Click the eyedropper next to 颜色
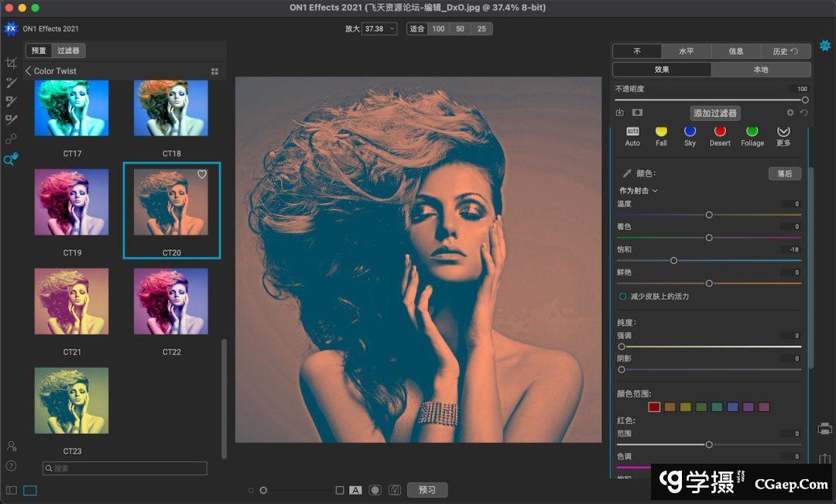This screenshot has width=836, height=504. [627, 174]
